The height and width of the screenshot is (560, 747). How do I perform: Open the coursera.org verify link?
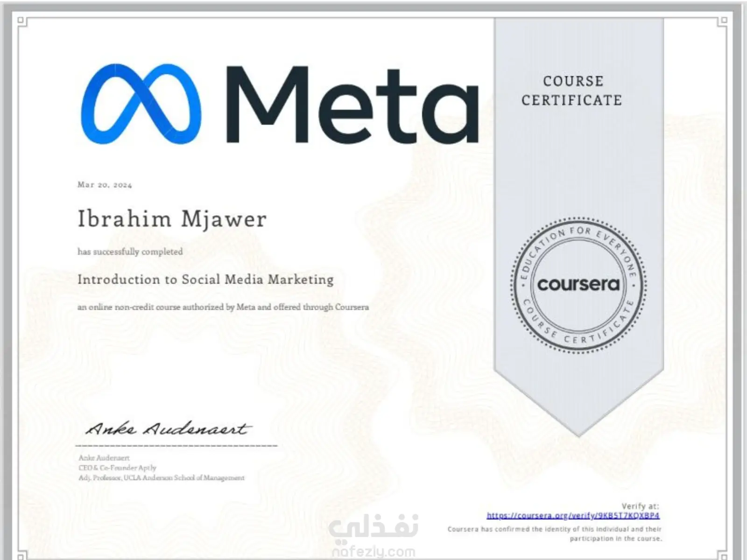click(x=573, y=516)
